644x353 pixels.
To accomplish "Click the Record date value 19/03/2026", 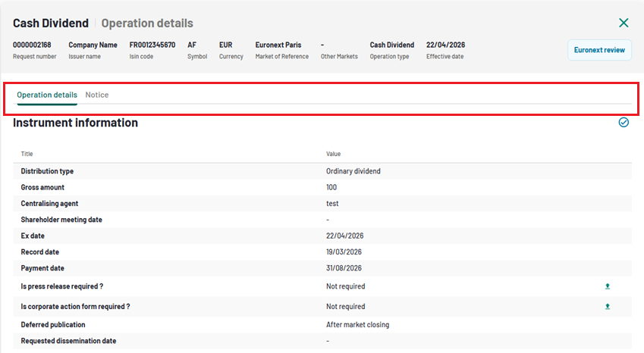I will [x=344, y=251].
